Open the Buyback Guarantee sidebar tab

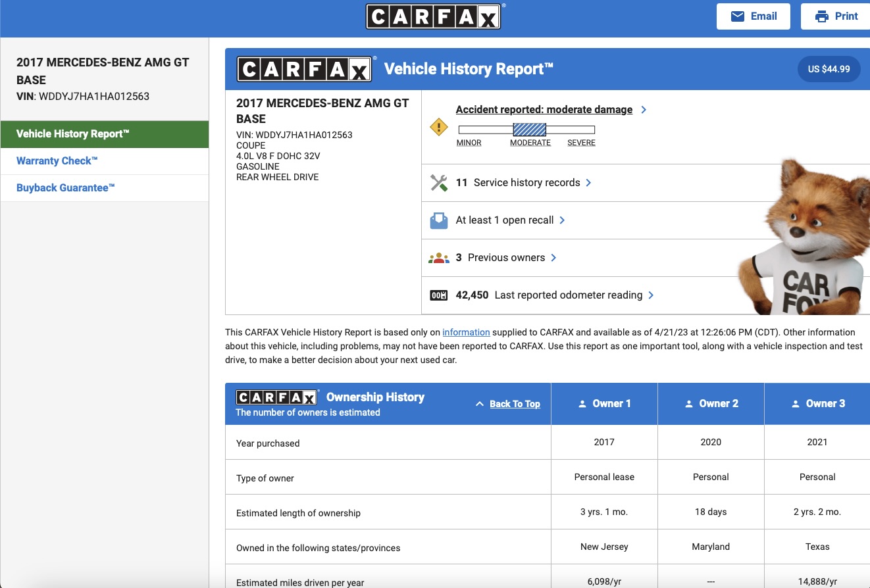(x=105, y=188)
